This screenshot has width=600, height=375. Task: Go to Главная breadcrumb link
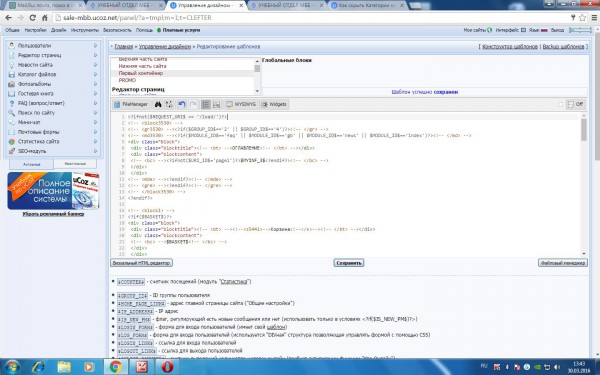tap(124, 46)
